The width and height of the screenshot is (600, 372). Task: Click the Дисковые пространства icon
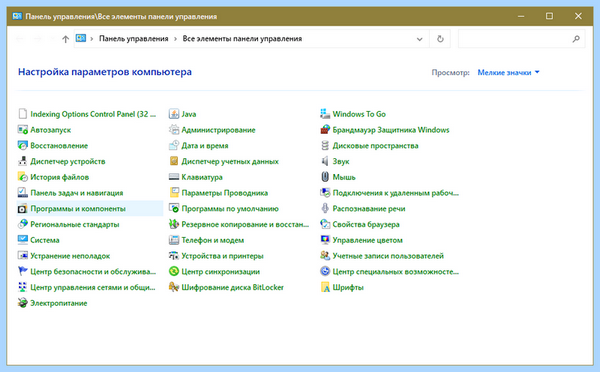click(325, 145)
